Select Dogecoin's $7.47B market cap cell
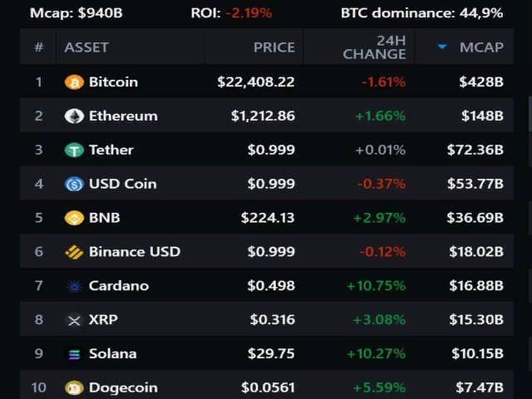Screen dimensions: 532x399 coord(480,387)
